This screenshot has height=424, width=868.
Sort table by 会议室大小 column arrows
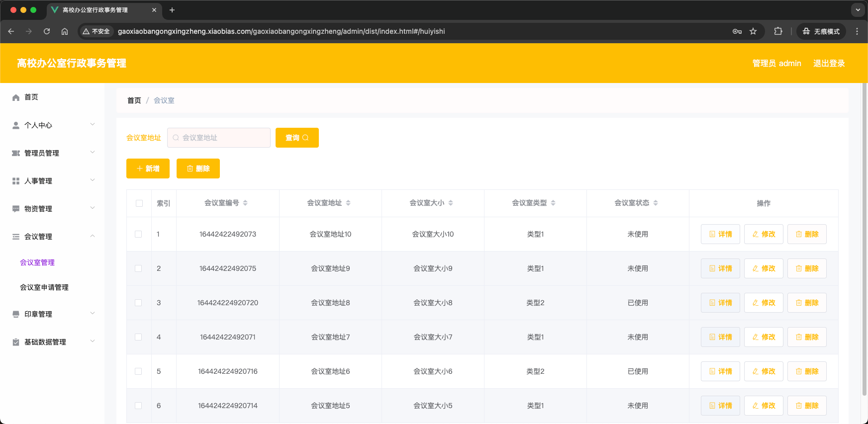point(451,203)
